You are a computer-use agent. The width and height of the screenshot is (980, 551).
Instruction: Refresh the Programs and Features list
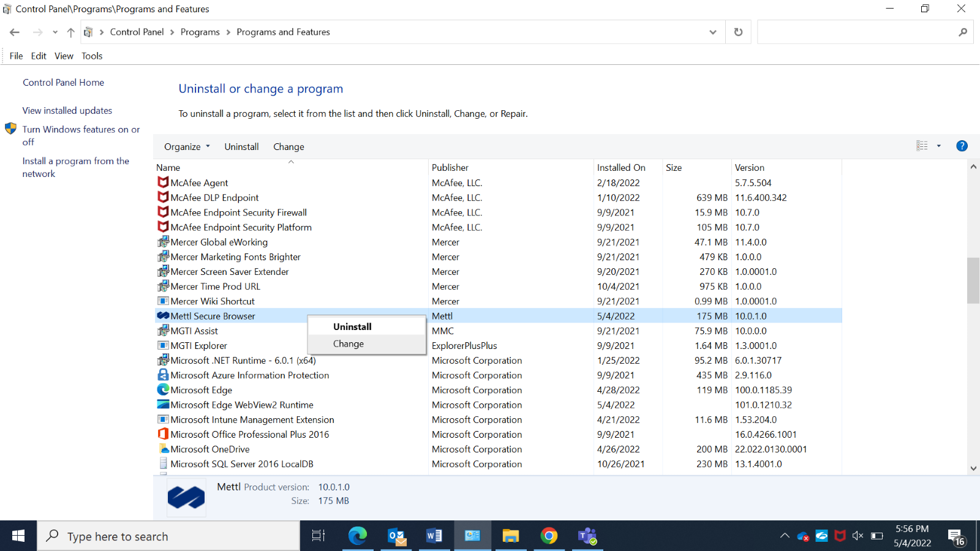click(x=738, y=32)
